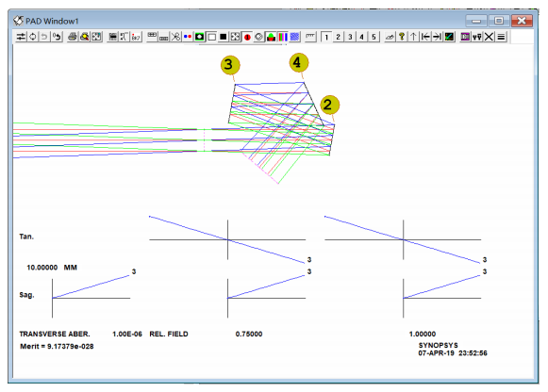Screen dimensions: 548x392
Task: Toggle the black background square button
Action: 224,37
